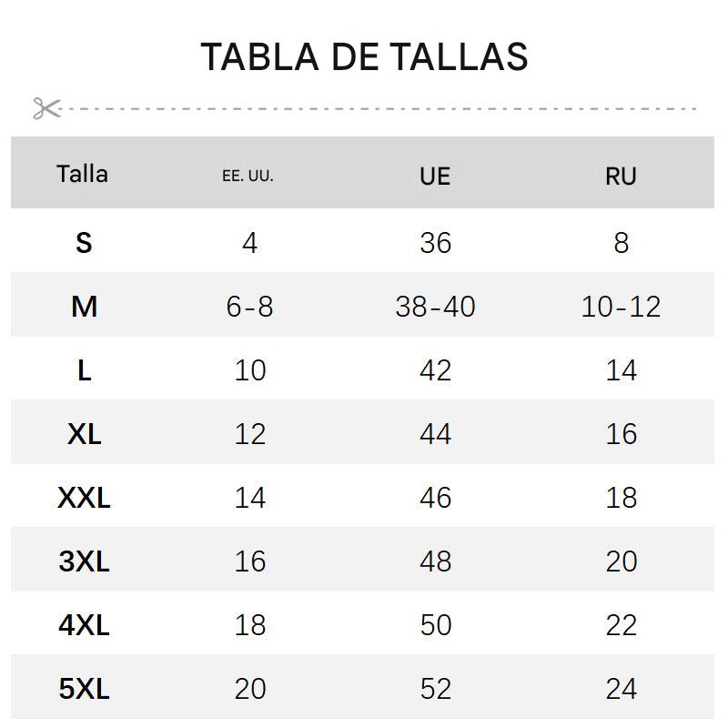Click the 6-8 EE. UU. value
The image size is (728, 728).
[249, 307]
